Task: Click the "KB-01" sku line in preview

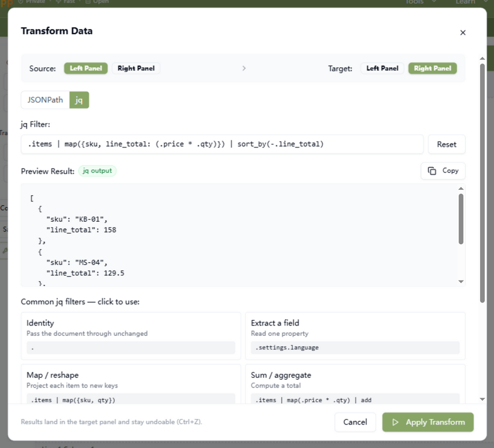Action: click(x=77, y=219)
